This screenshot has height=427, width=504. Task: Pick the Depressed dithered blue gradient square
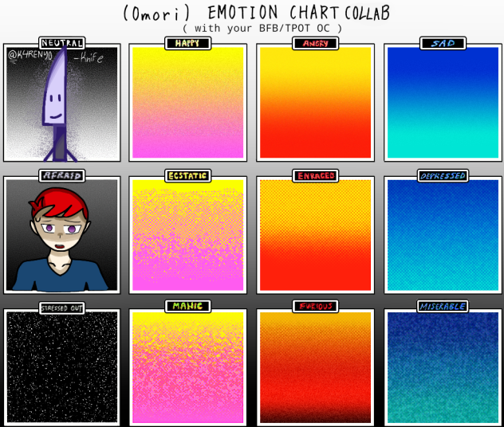point(442,235)
